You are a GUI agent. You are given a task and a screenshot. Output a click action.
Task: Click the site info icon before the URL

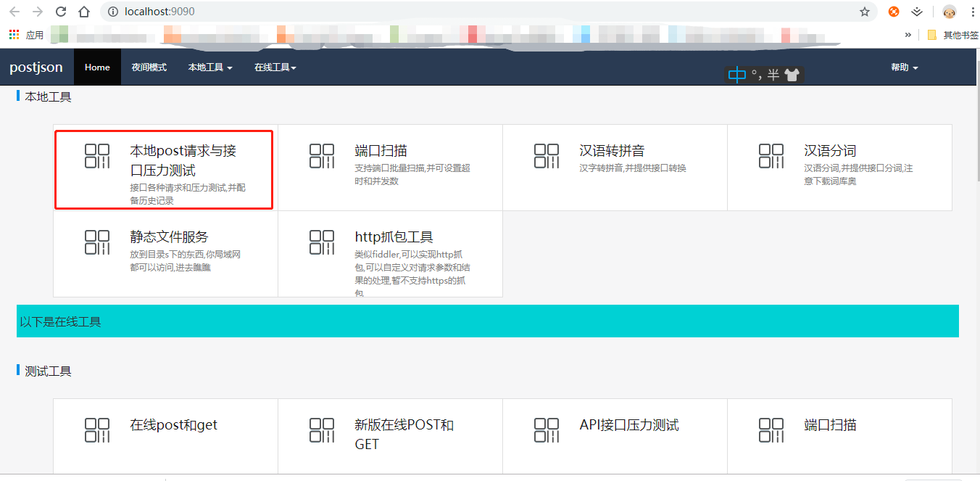(112, 12)
